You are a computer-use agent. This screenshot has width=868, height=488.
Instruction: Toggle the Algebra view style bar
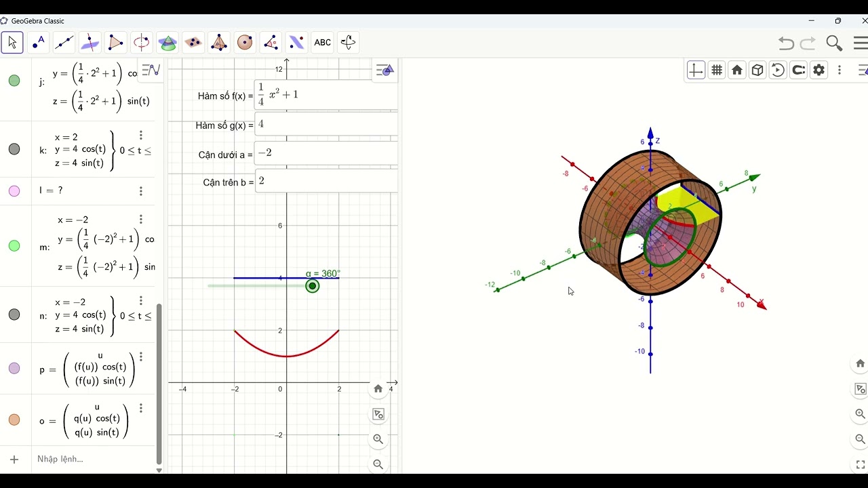pos(151,70)
